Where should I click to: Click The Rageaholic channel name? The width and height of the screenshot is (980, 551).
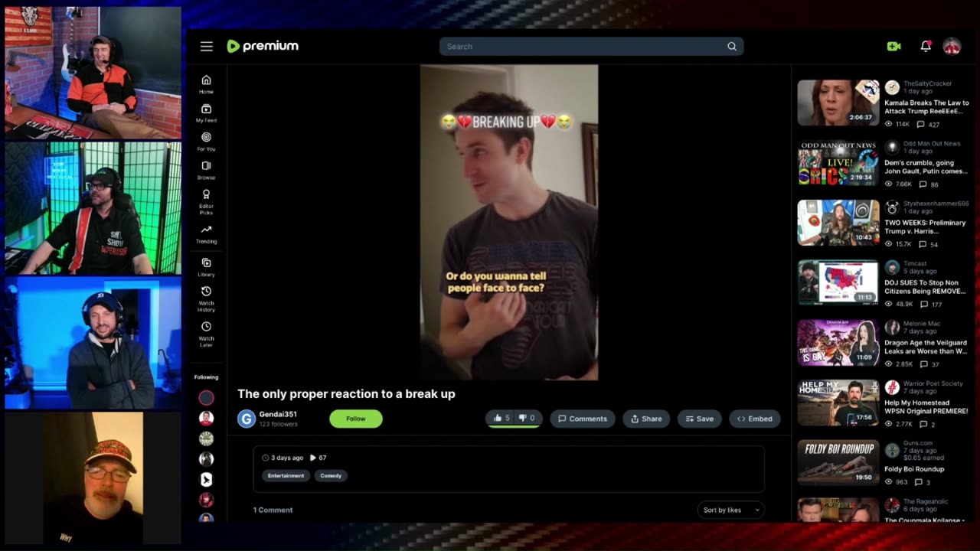[926, 502]
